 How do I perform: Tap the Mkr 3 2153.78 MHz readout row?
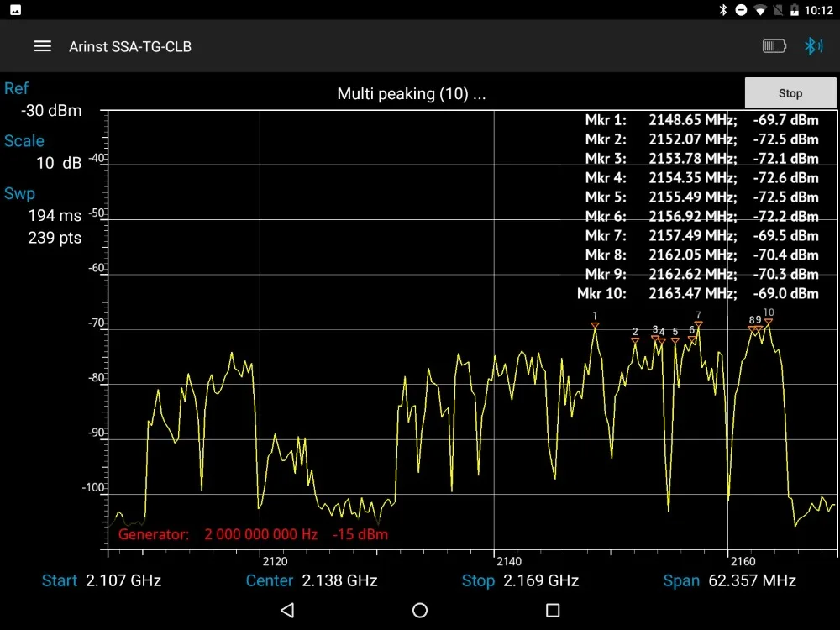pyautogui.click(x=701, y=159)
